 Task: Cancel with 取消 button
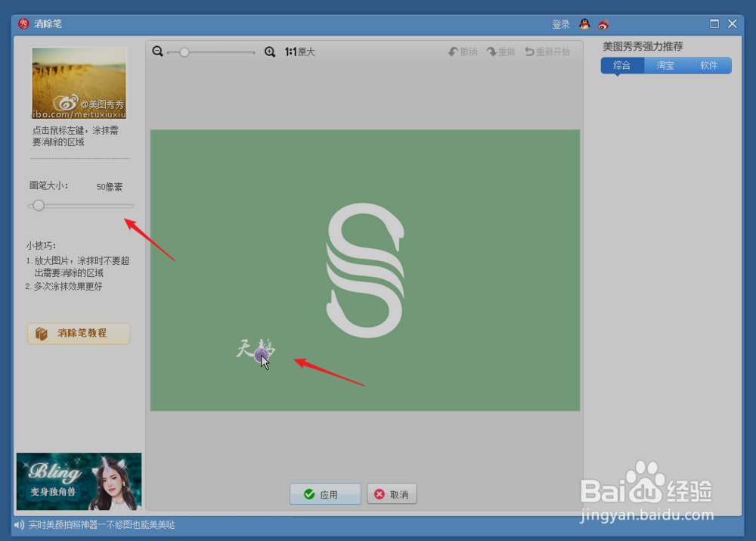(392, 494)
